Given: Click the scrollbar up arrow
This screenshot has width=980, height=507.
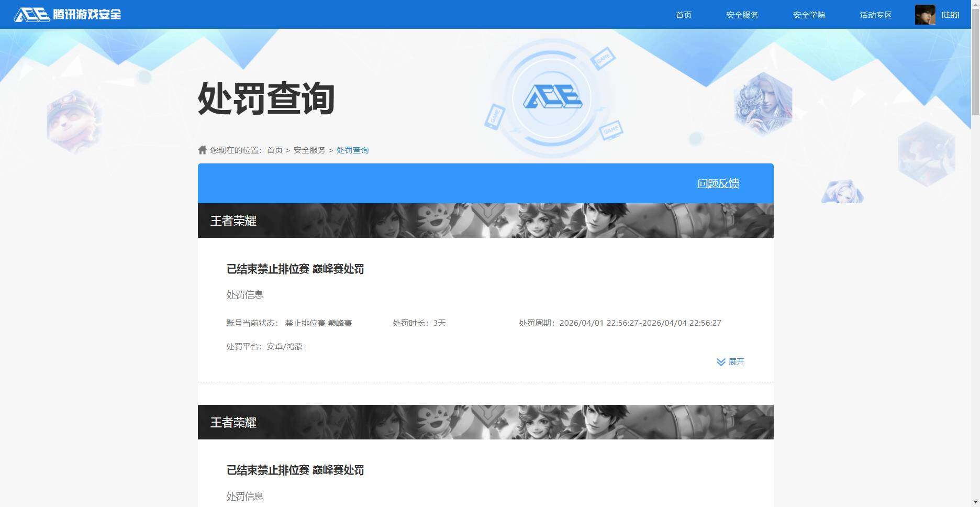Looking at the screenshot, I should pyautogui.click(x=975, y=4).
